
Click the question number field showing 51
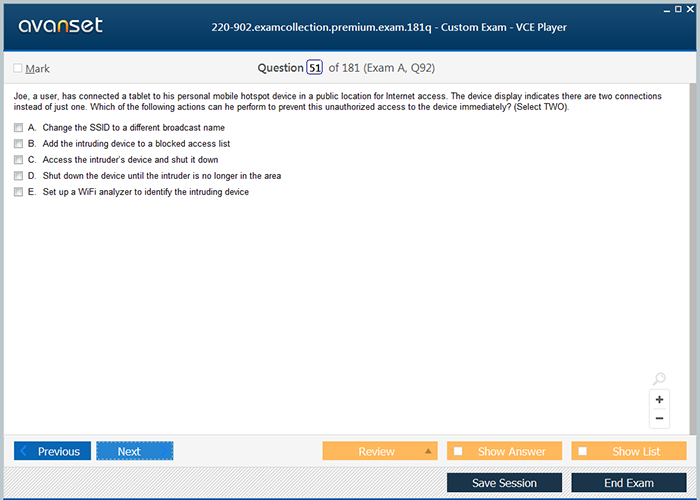[x=315, y=68]
